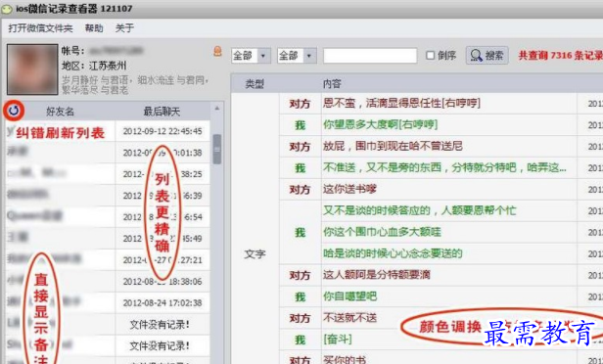
Task: Select friend row dated 2012-08-24 17:02:38
Action: [108, 303]
